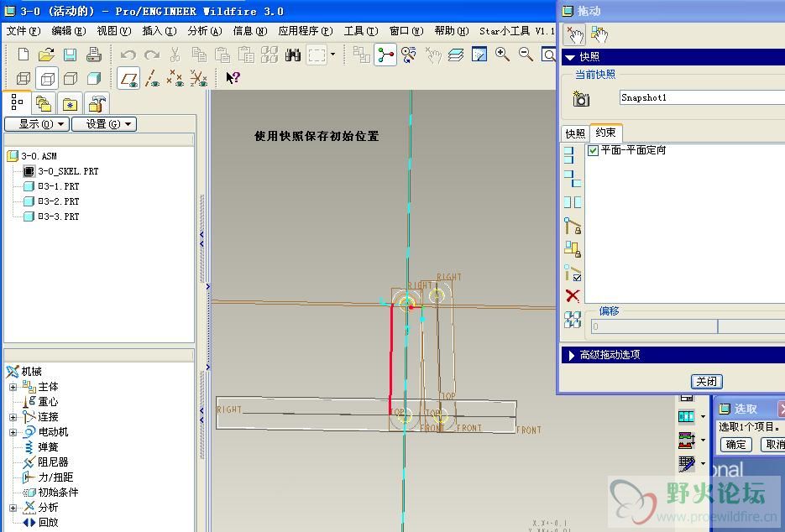Expand the 电动机 node

point(13,432)
